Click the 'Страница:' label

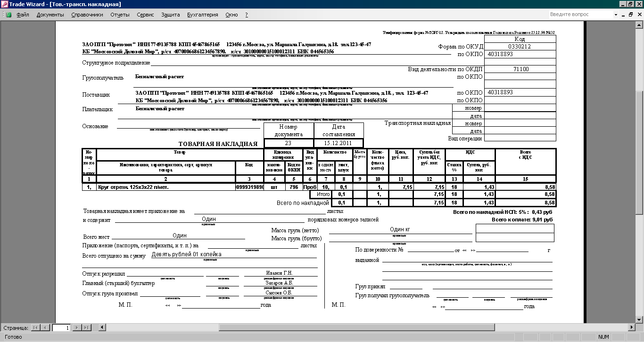tap(16, 327)
